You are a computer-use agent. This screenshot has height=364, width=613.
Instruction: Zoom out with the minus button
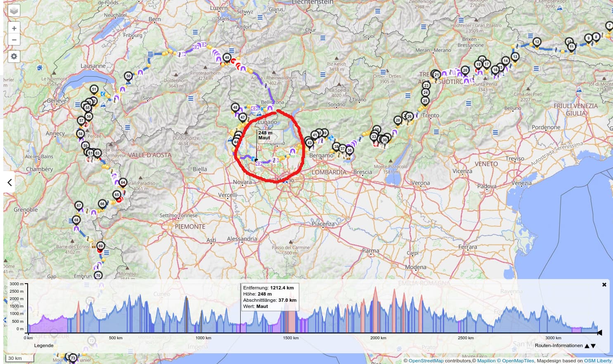(14, 40)
